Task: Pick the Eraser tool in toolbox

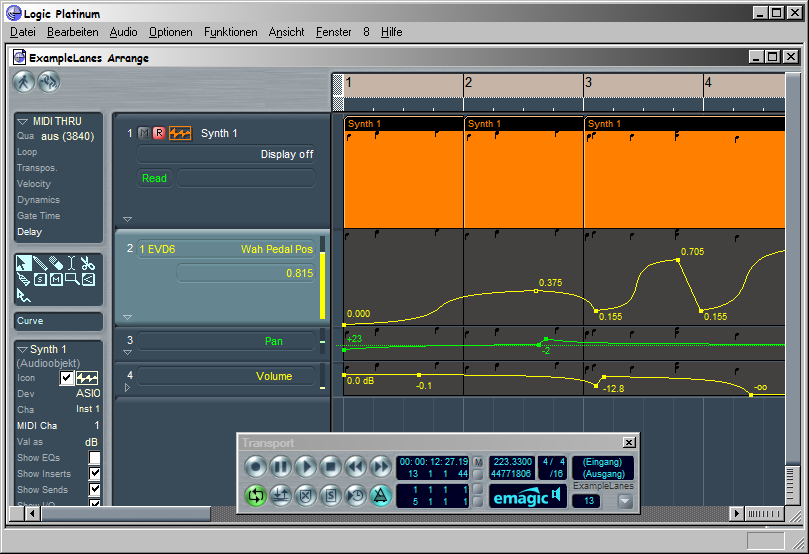Action: click(x=56, y=264)
